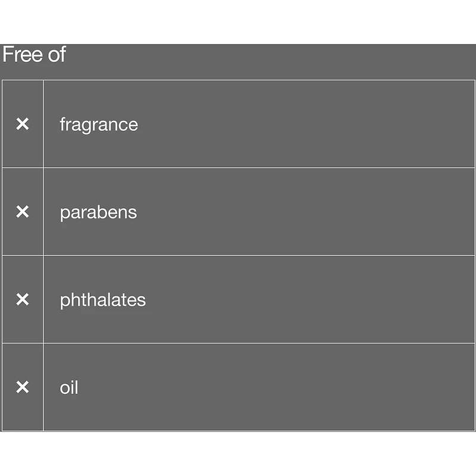Click the X mark next to oil
The image size is (476, 476).
tap(22, 387)
